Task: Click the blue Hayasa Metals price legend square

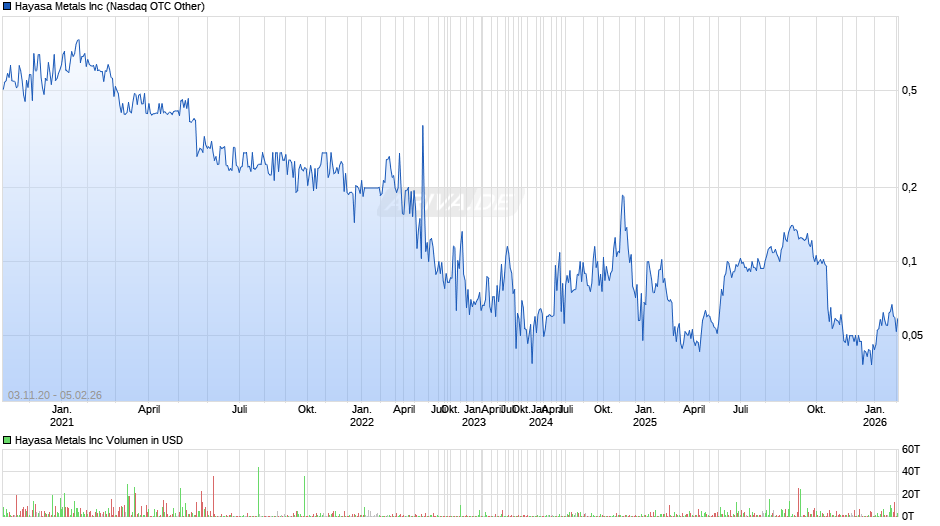Action: 7,7
